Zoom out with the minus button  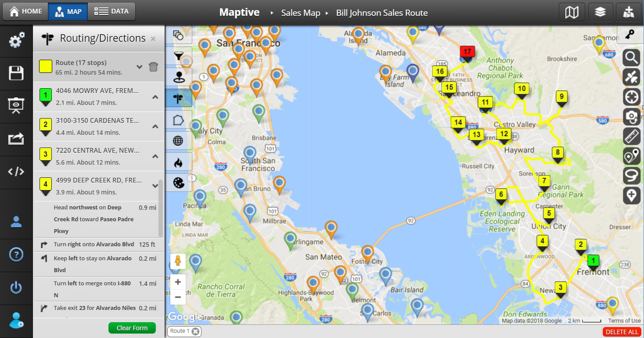pyautogui.click(x=178, y=297)
